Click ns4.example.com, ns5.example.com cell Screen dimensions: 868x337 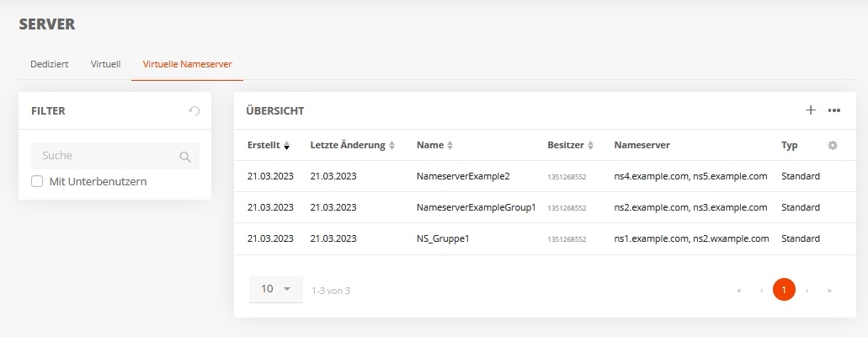(x=691, y=176)
